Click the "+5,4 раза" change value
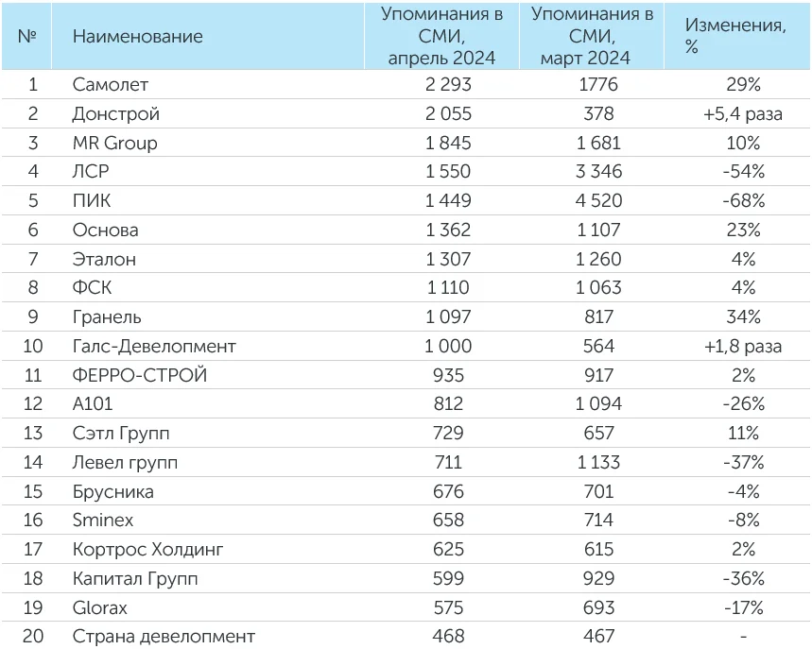 click(x=743, y=114)
